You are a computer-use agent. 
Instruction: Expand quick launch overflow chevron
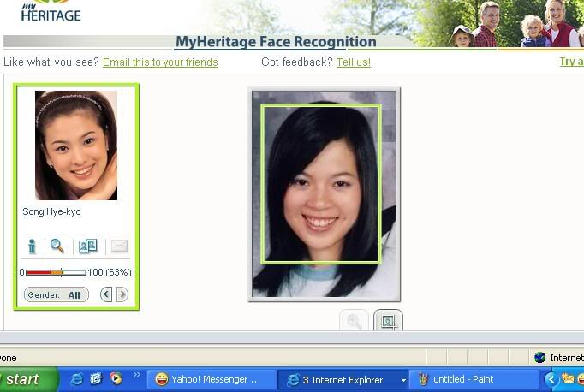point(137,375)
